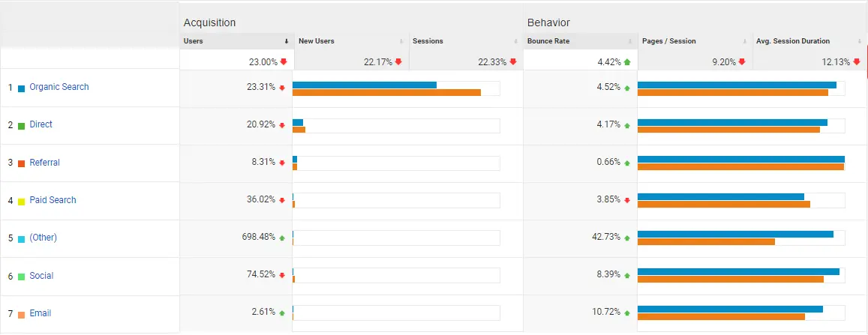Open the Referral channel report
This screenshot has width=868, height=335.
[45, 163]
